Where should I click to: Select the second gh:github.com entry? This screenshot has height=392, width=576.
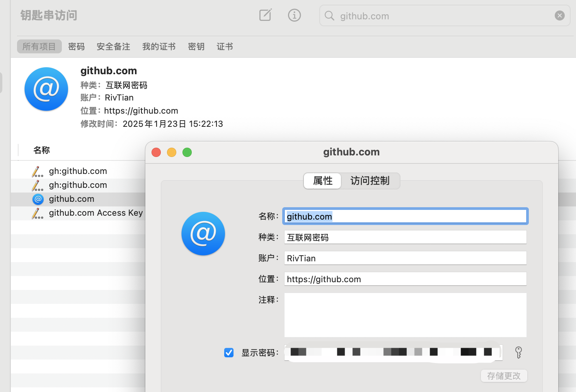[78, 185]
